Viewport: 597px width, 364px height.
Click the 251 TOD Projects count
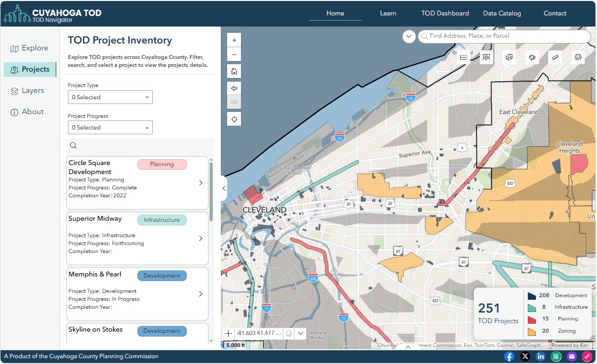(498, 314)
